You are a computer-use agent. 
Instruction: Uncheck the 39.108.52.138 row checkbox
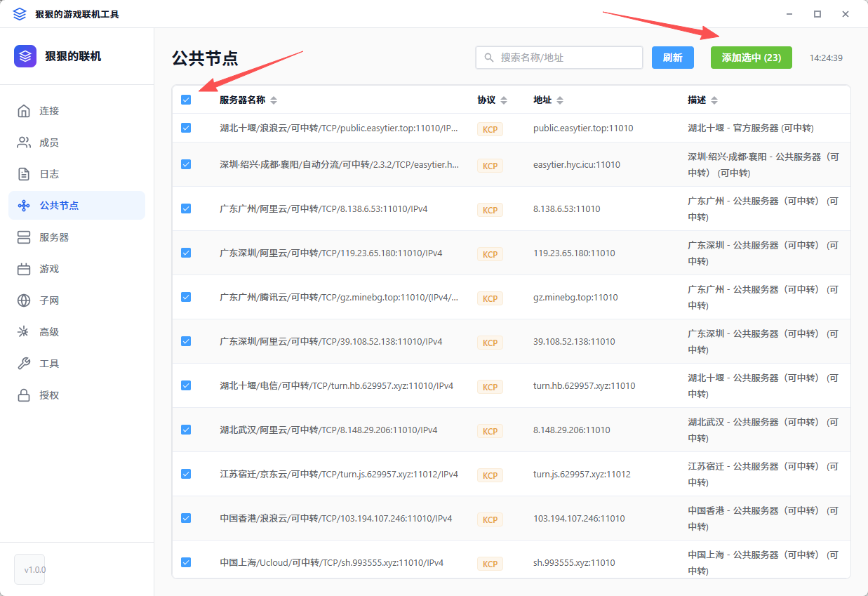pyautogui.click(x=186, y=341)
